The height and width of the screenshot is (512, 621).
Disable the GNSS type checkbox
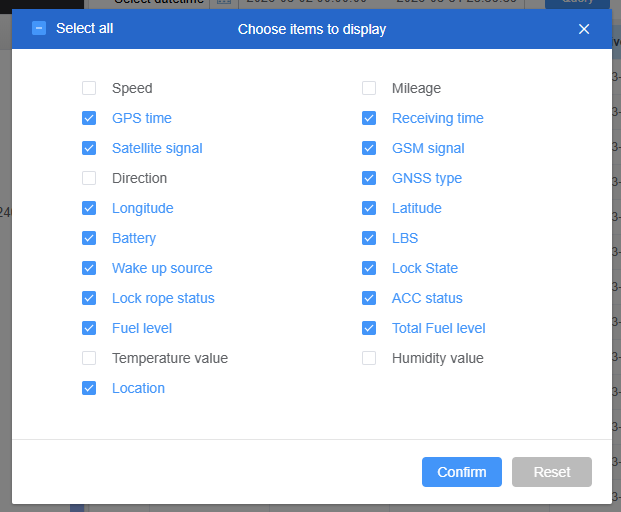tap(369, 178)
